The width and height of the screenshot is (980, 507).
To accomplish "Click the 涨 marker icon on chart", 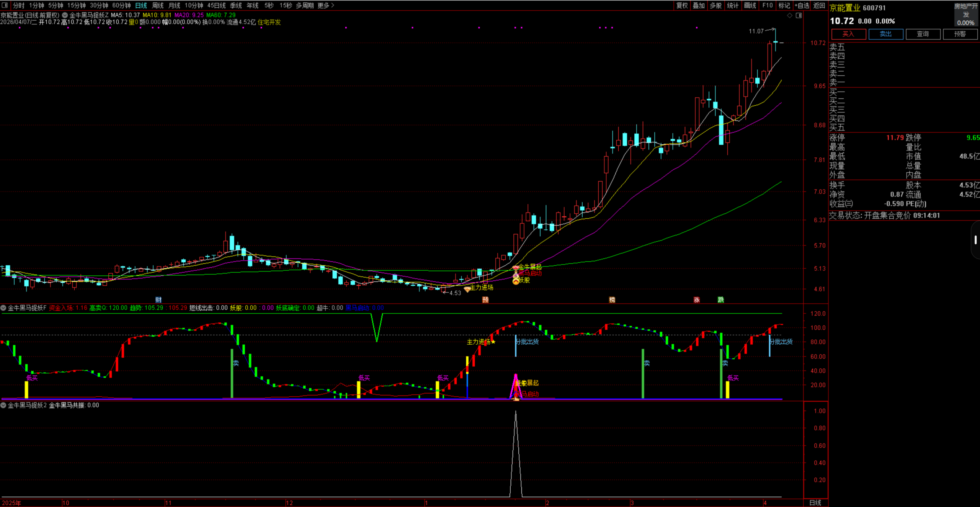I will (697, 299).
